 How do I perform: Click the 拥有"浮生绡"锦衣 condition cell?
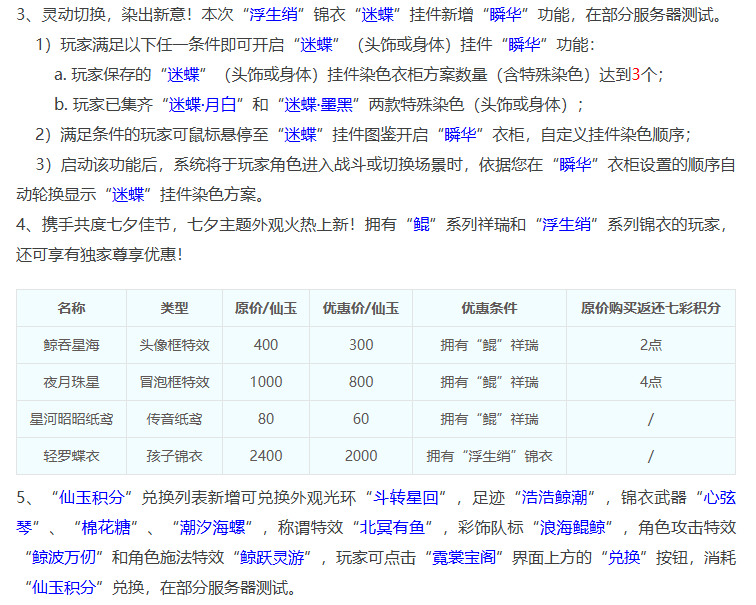[x=489, y=456]
